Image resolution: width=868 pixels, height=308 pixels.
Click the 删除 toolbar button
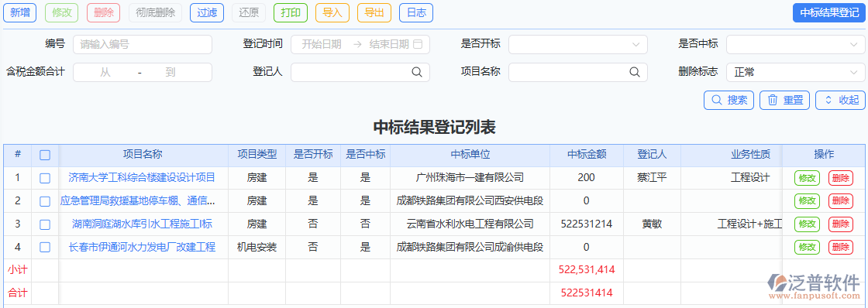point(104,12)
